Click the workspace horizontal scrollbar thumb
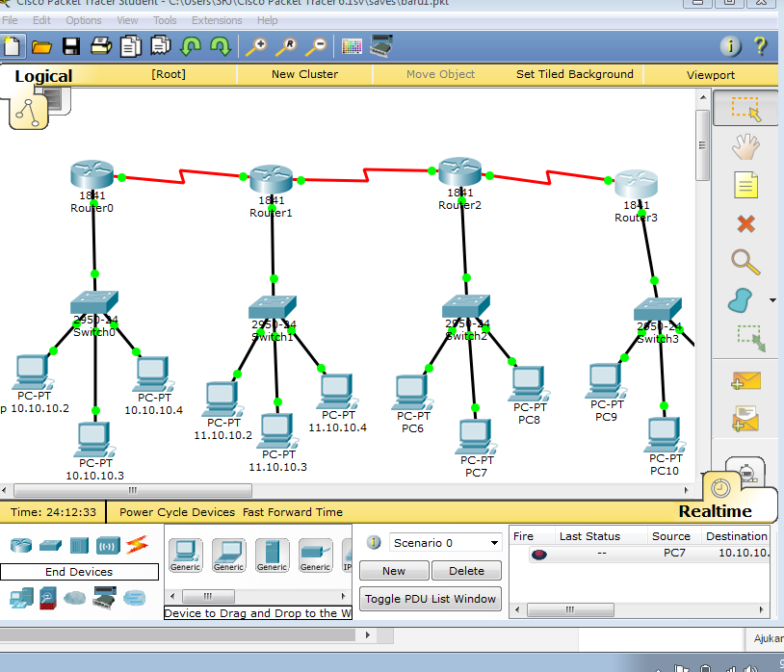Screen dimensions: 784x672 tap(133, 490)
